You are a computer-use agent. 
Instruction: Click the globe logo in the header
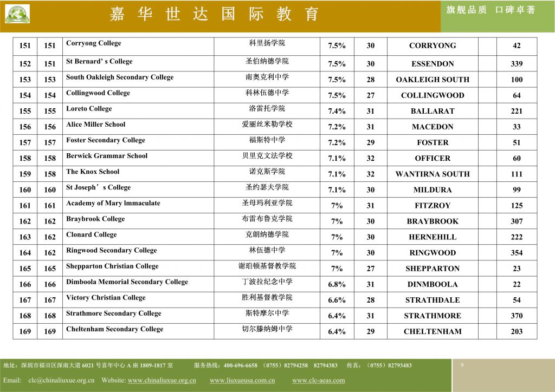coord(17,14)
